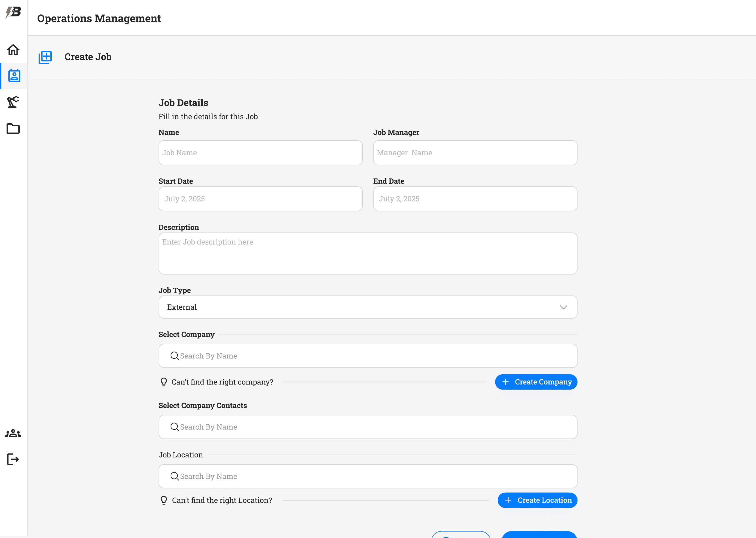The height and width of the screenshot is (538, 756).
Task: Click the home icon in sidebar
Action: tap(13, 50)
